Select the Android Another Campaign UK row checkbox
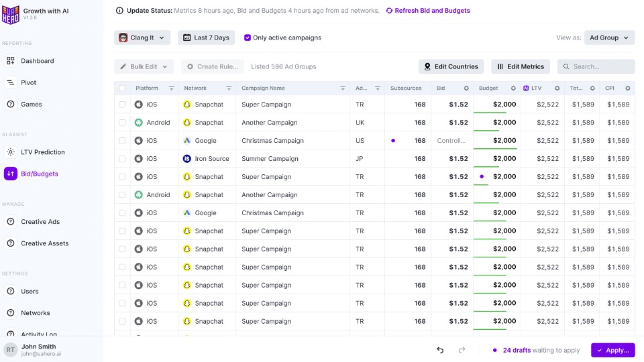The image size is (644, 362). pos(122,123)
